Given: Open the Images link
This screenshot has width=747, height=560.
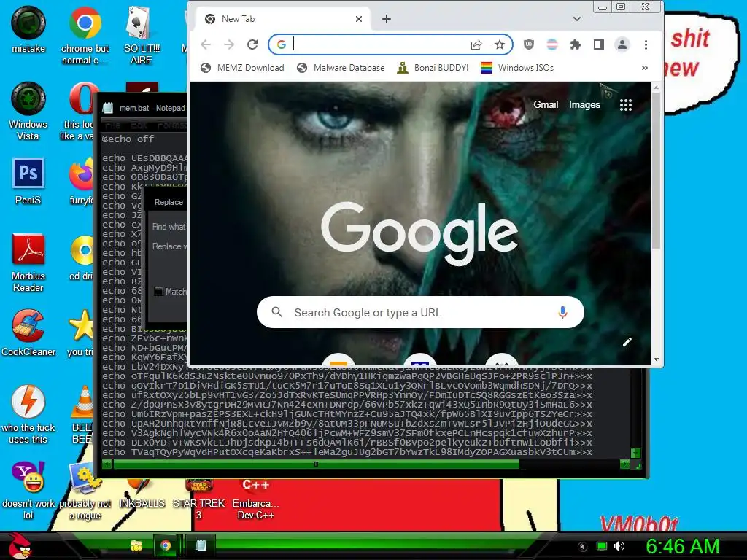Looking at the screenshot, I should click(584, 105).
